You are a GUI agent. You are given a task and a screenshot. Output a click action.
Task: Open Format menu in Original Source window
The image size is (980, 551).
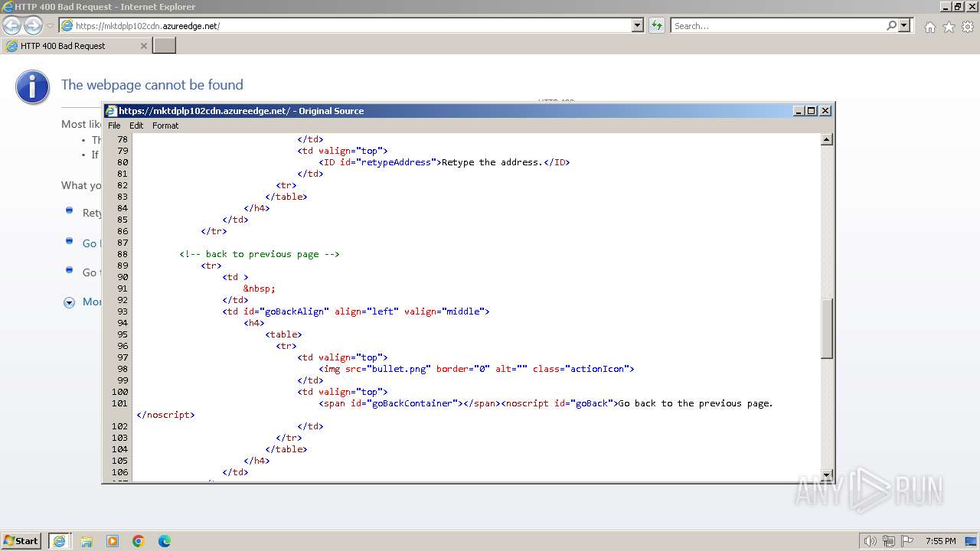pyautogui.click(x=165, y=126)
